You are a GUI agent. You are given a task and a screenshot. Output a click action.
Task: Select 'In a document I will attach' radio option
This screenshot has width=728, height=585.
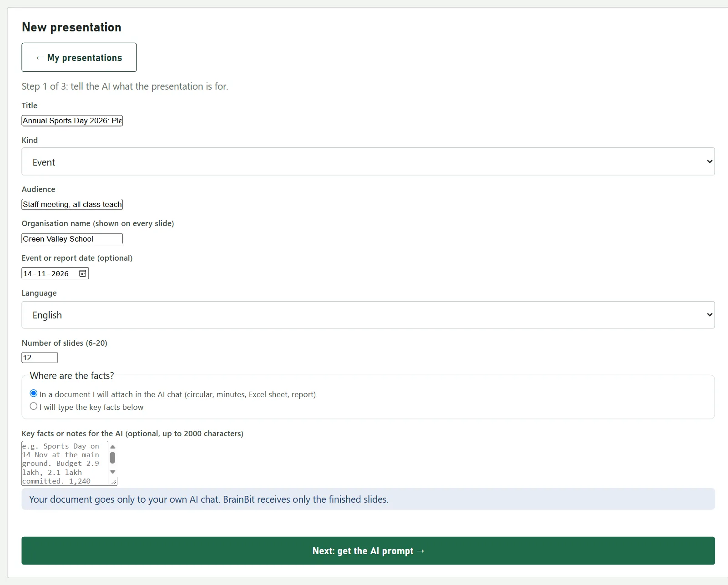pyautogui.click(x=34, y=393)
